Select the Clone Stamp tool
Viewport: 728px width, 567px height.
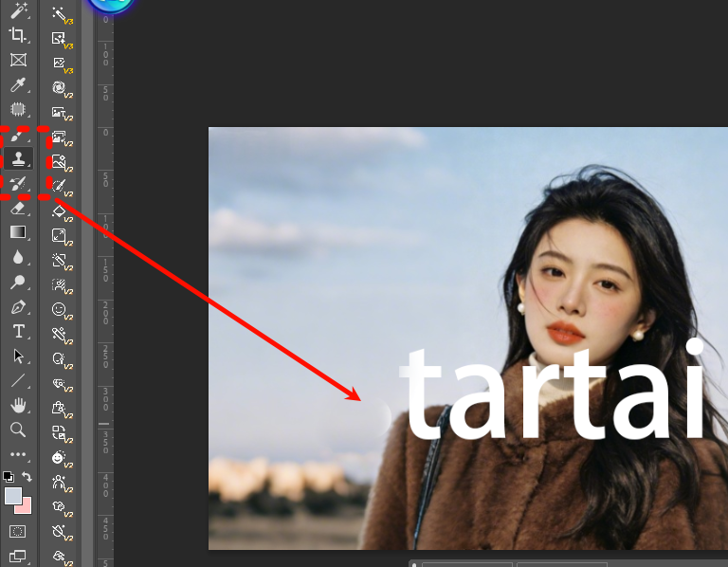tap(18, 158)
